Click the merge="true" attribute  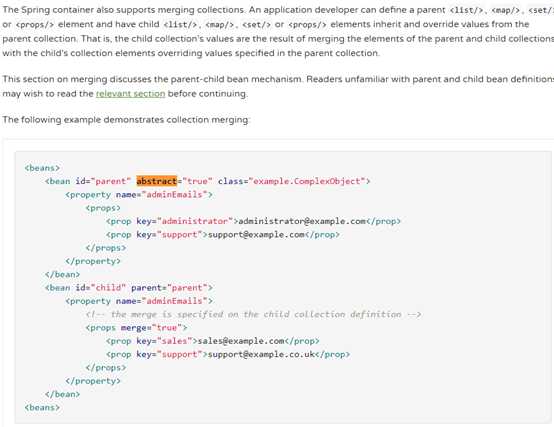click(x=151, y=328)
